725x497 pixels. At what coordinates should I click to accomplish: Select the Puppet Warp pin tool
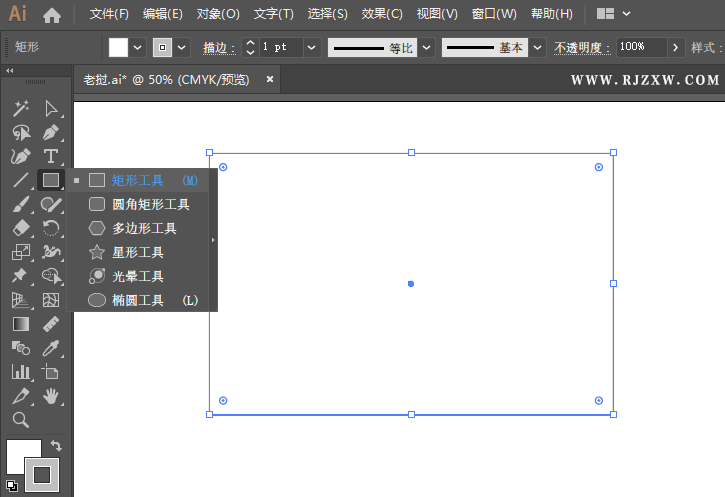coord(21,276)
